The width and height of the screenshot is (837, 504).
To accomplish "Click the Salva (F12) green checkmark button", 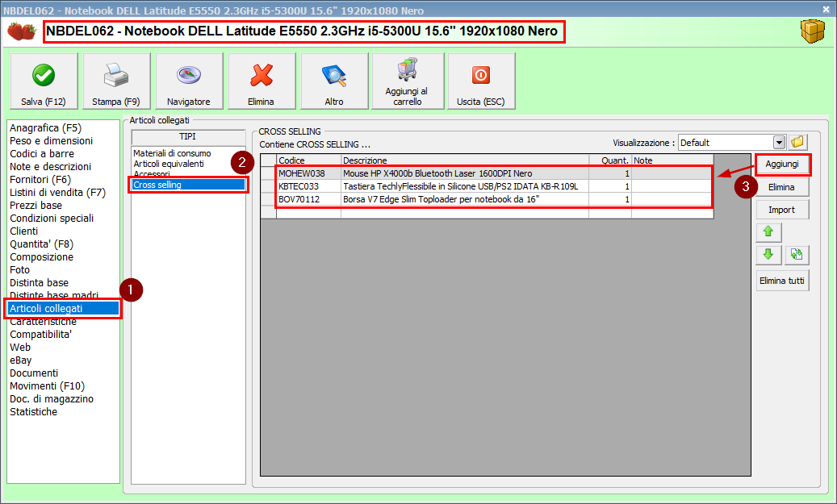I will [44, 81].
